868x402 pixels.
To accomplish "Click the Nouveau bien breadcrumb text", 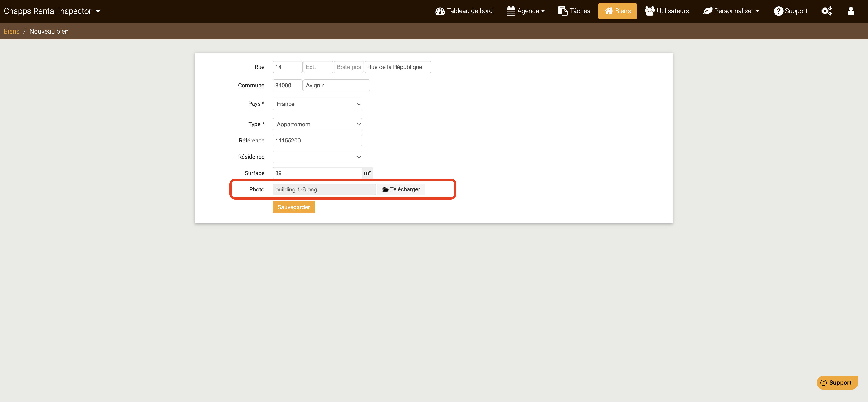I will [49, 31].
